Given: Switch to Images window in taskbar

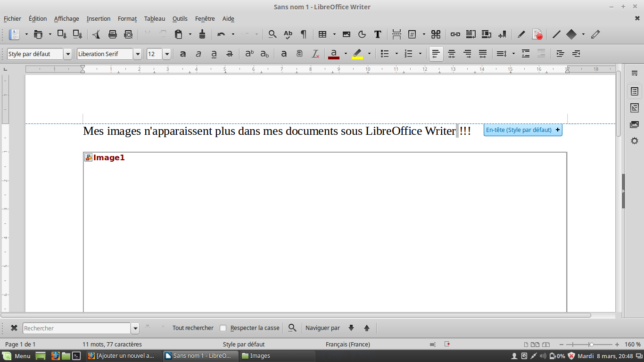Looking at the screenshot, I should coord(276,356).
